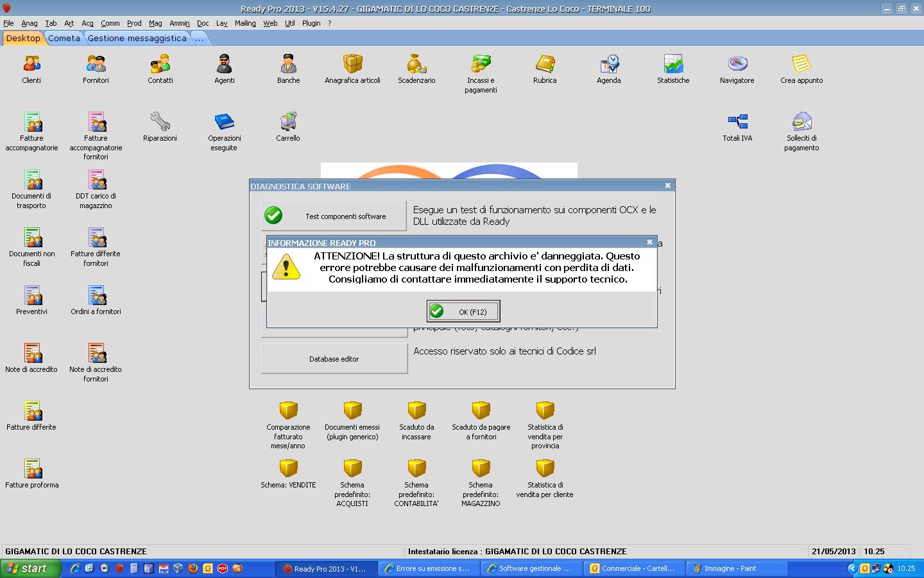Open the Navigatore icon
This screenshot has width=924, height=578.
tap(737, 64)
